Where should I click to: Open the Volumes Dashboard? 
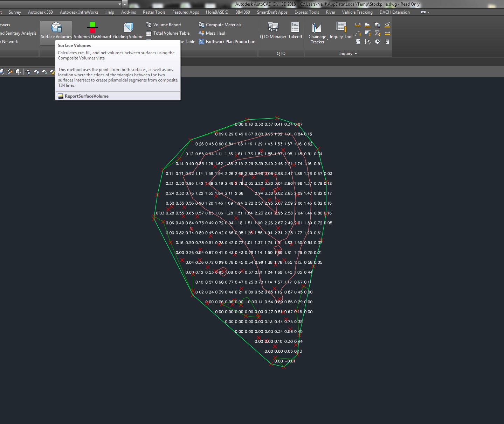point(92,28)
